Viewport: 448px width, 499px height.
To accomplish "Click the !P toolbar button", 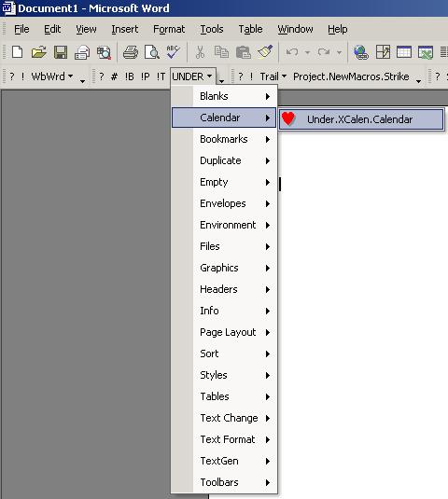I will coord(145,76).
